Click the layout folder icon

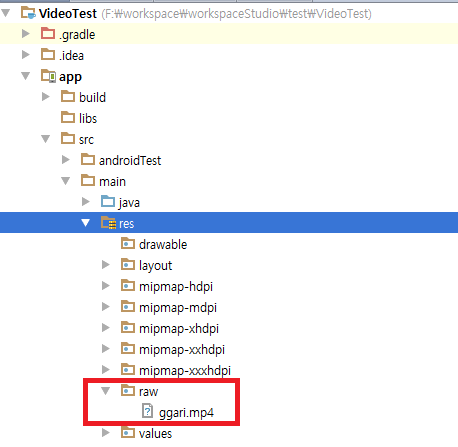point(128,264)
